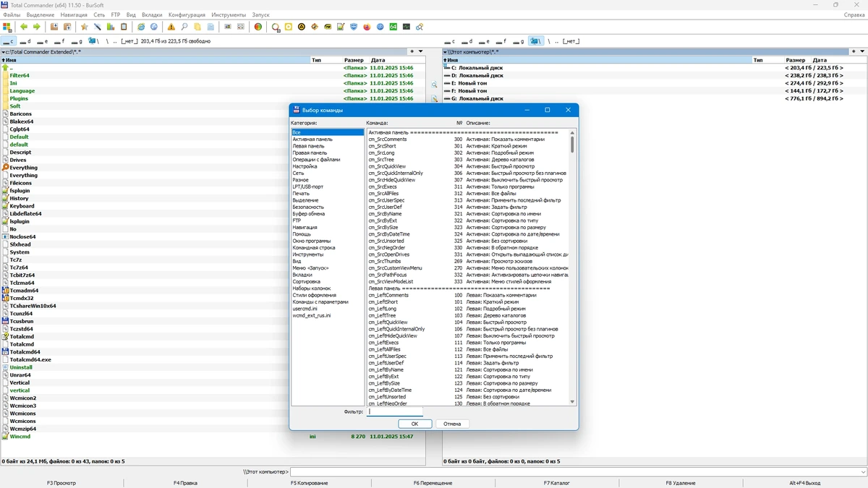Open left panel favorites asterisk button
The height and width of the screenshot is (488, 868).
click(412, 52)
